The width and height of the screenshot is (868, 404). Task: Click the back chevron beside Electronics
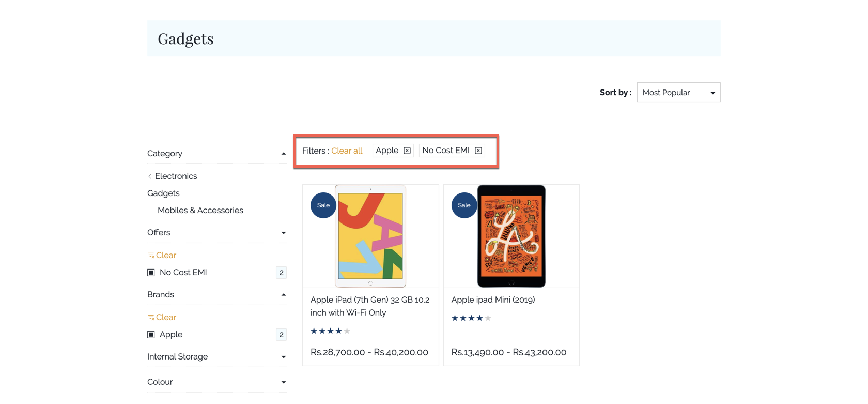[x=150, y=176]
